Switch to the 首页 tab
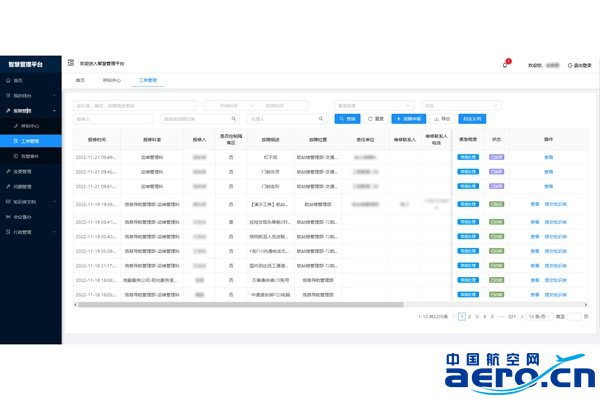Image resolution: width=600 pixels, height=400 pixels. [80, 80]
